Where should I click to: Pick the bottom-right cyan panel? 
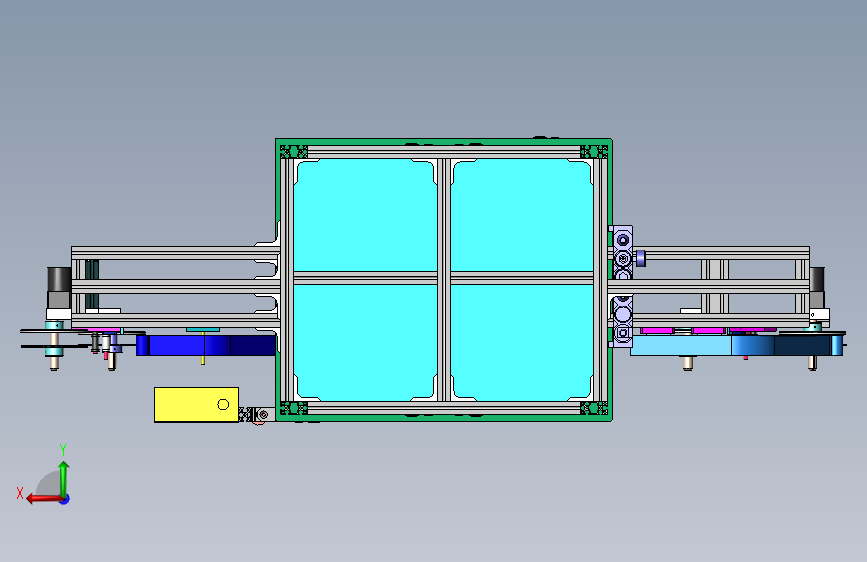521,342
